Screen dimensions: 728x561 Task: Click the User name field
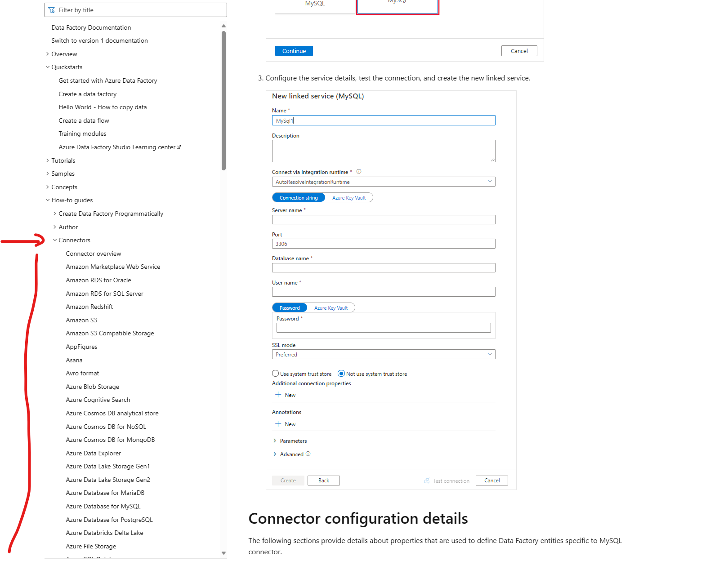(x=384, y=292)
